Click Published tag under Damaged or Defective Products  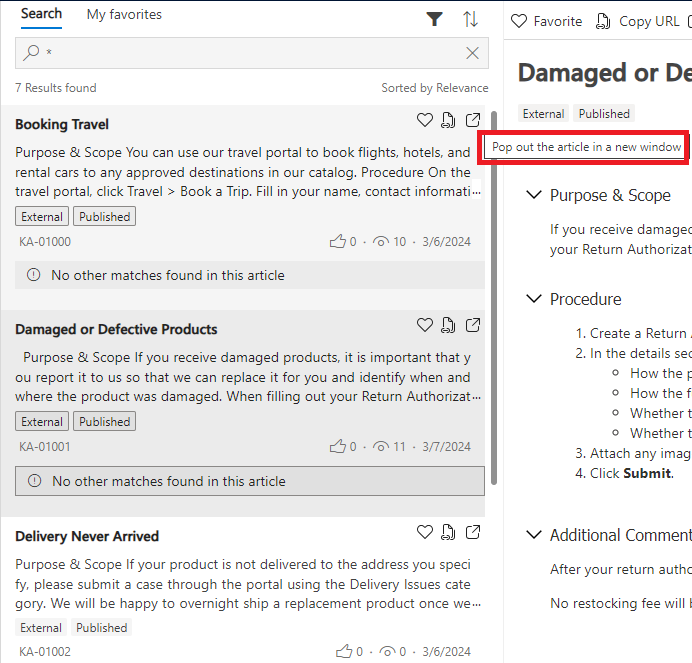(105, 422)
